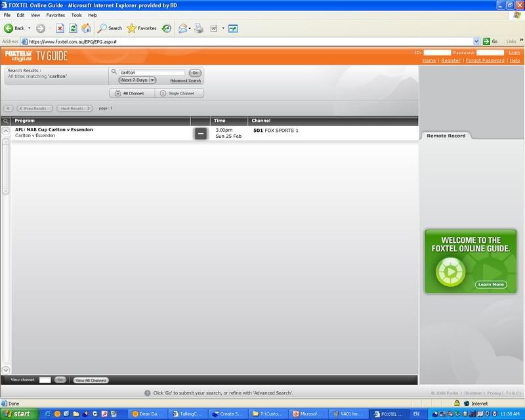Open the Advanced Search link

[x=186, y=81]
